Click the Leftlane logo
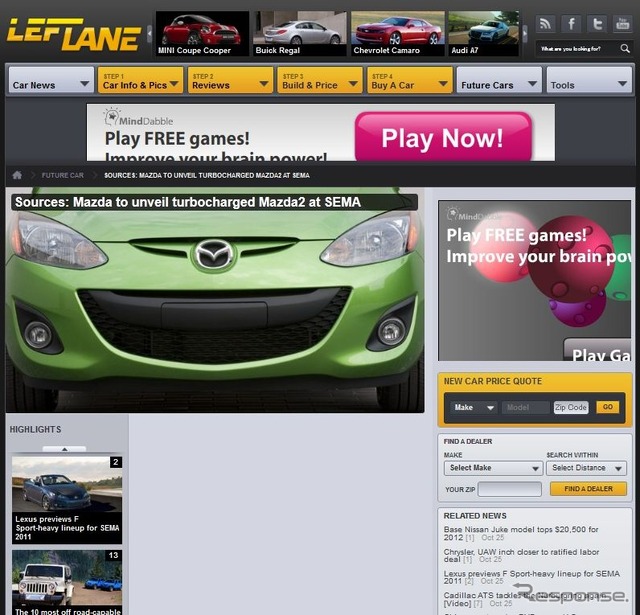 tap(73, 35)
